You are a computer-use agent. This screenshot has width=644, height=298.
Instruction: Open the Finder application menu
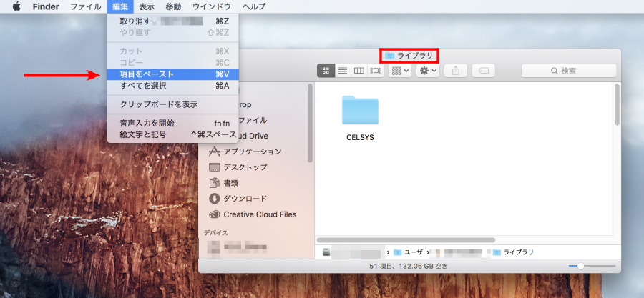pyautogui.click(x=46, y=6)
